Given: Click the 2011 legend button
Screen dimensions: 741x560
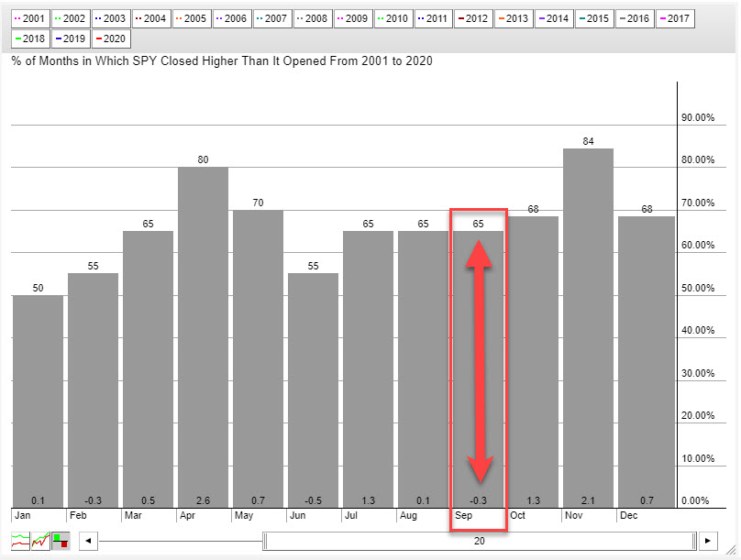Looking at the screenshot, I should [434, 18].
